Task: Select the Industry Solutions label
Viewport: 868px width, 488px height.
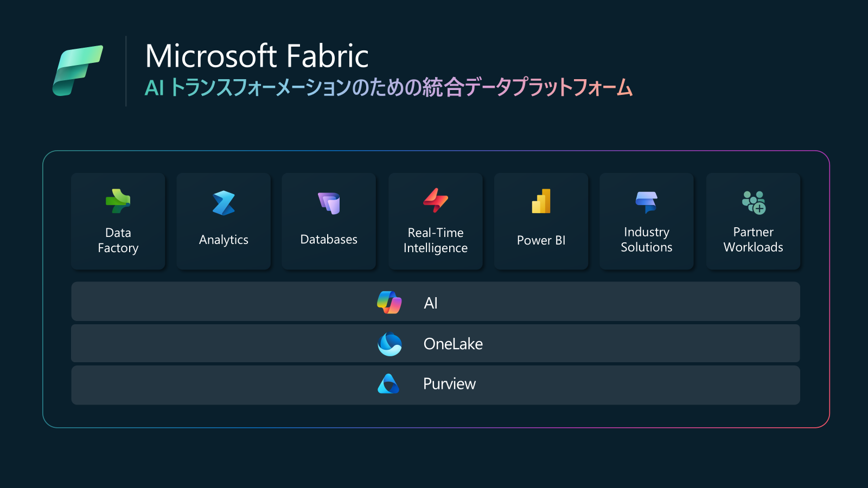Action: (x=647, y=239)
